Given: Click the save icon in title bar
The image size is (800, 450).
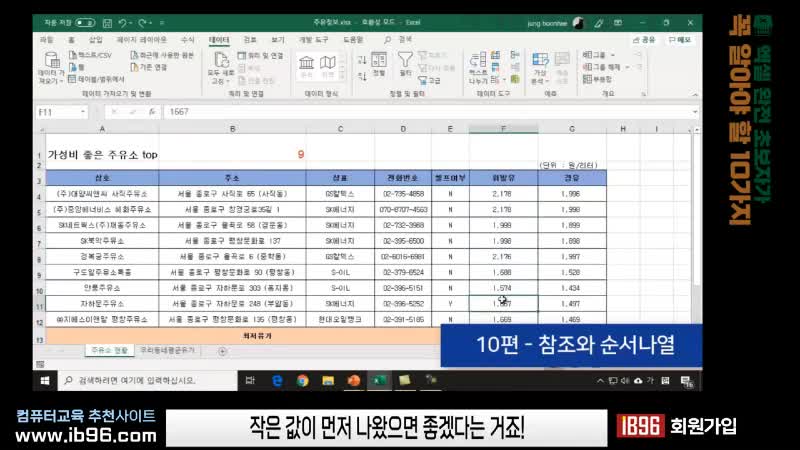Looking at the screenshot, I should (x=107, y=23).
